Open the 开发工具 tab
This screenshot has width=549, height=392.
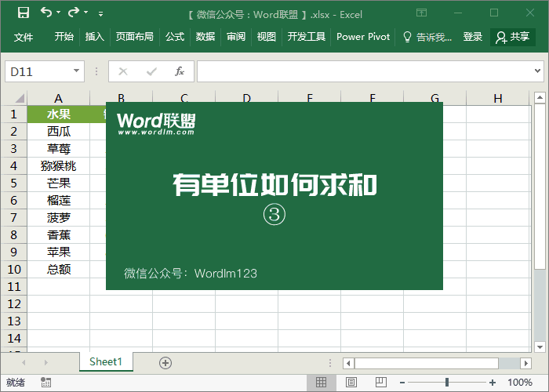pos(307,37)
